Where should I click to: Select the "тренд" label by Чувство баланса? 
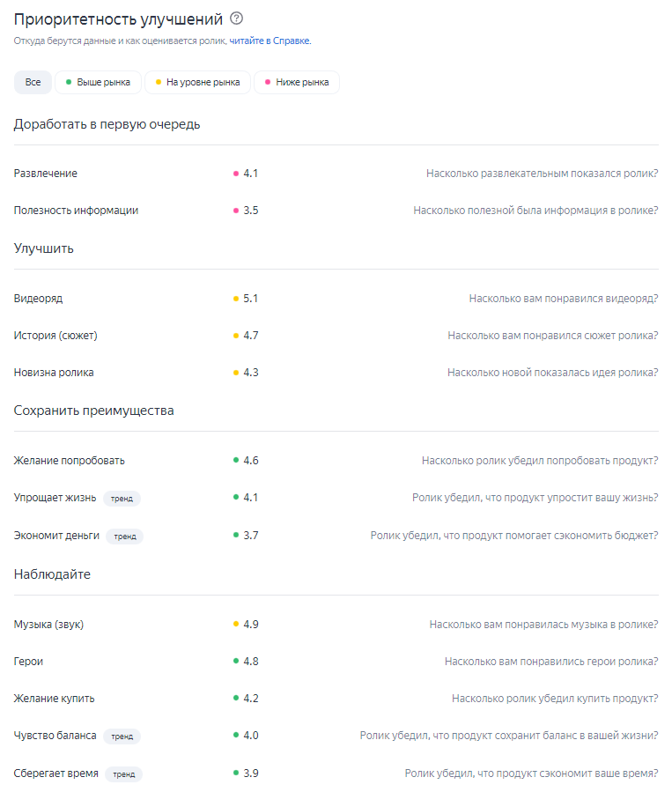coord(122,736)
